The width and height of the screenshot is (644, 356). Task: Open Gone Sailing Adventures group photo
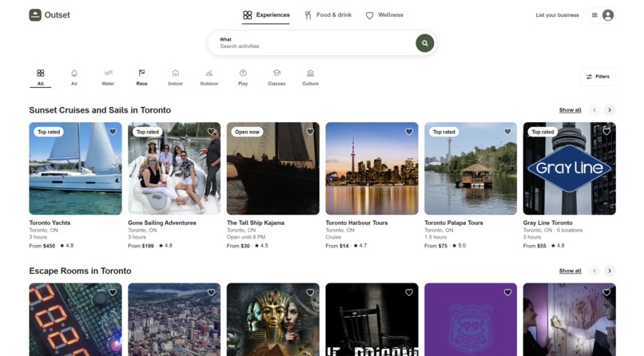(174, 168)
